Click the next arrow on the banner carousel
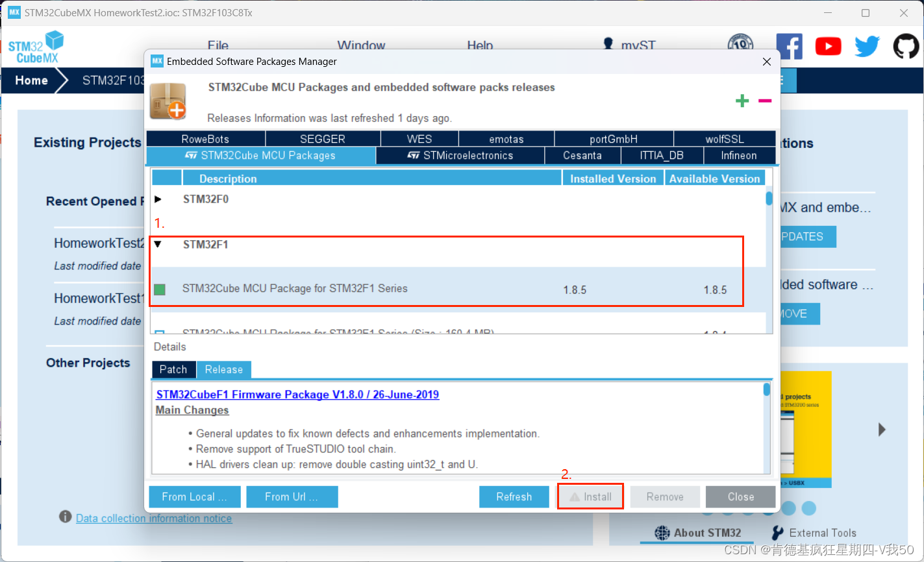 click(882, 429)
